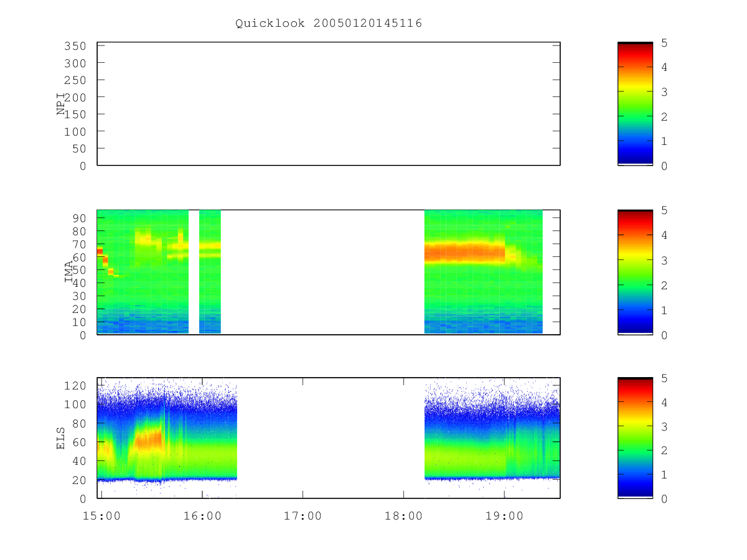Click the 0 label on the ELS colorbar
Screen dimensions: 747x560
coord(664,499)
